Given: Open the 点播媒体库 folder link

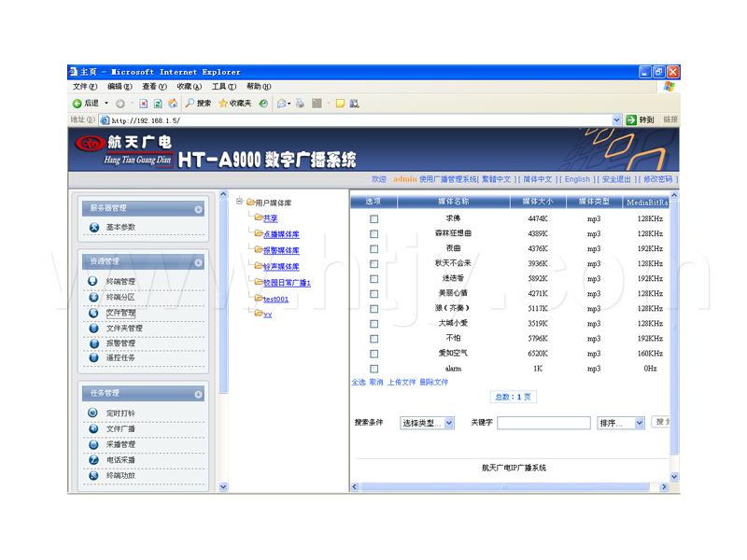Looking at the screenshot, I should (x=281, y=234).
